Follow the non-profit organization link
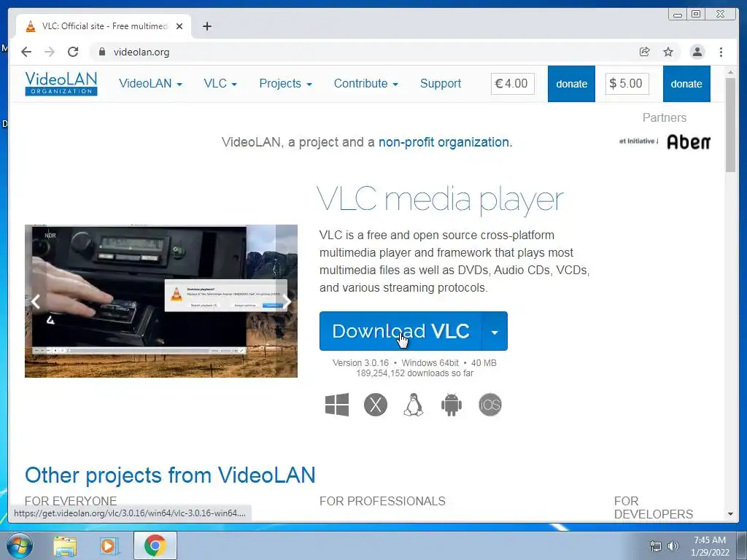The height and width of the screenshot is (560, 747). click(x=444, y=142)
